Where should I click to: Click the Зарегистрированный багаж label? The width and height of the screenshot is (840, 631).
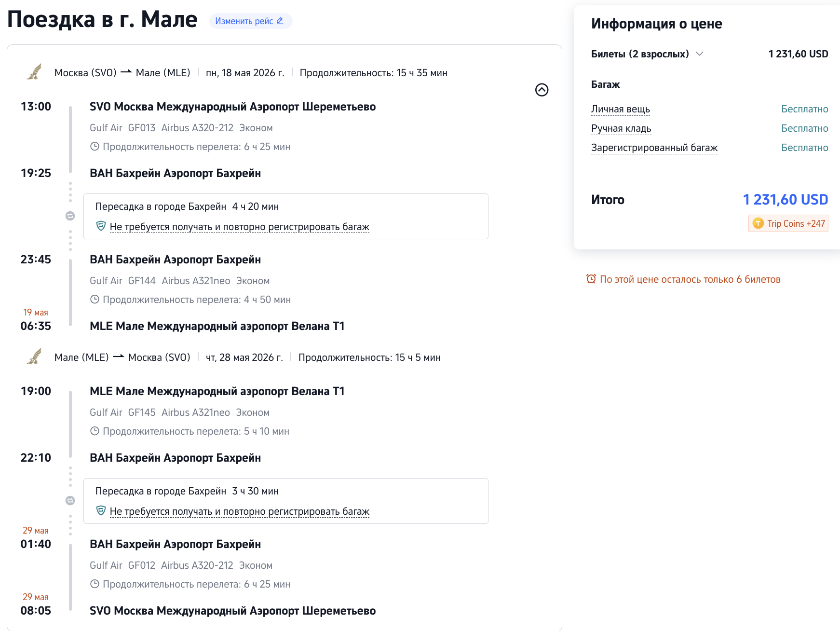654,148
